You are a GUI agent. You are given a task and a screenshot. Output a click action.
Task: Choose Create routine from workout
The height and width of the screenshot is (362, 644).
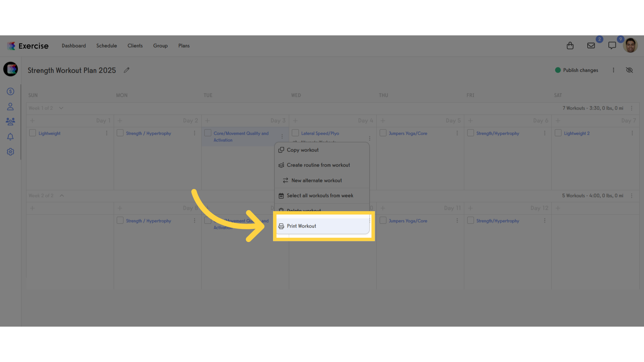click(322, 165)
